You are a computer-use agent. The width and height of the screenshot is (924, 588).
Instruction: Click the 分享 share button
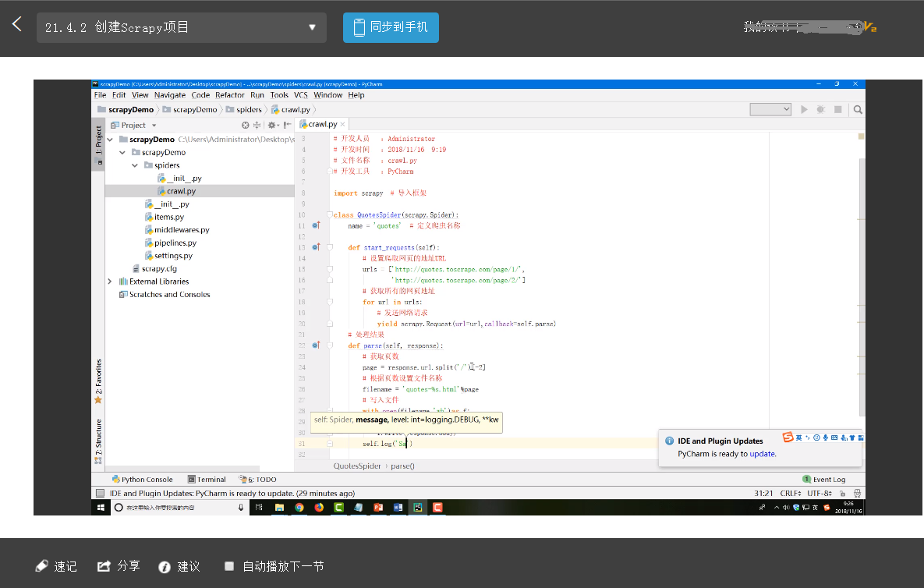point(119,566)
